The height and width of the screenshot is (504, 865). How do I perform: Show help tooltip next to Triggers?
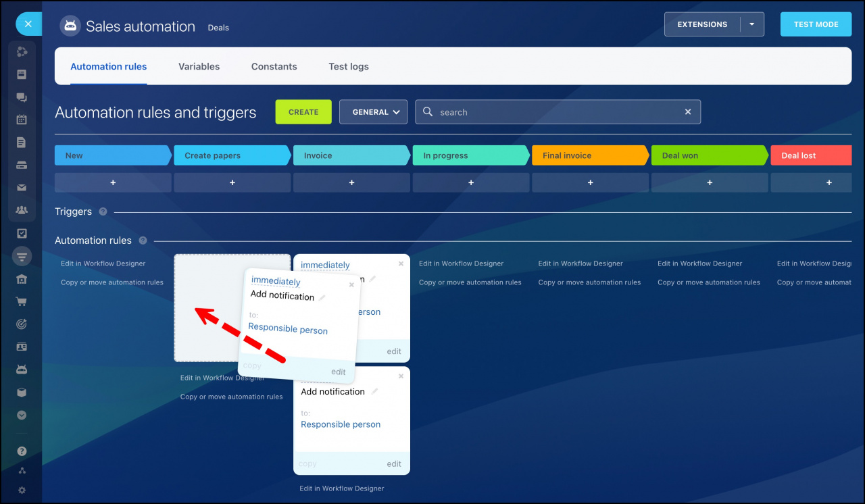pyautogui.click(x=103, y=211)
